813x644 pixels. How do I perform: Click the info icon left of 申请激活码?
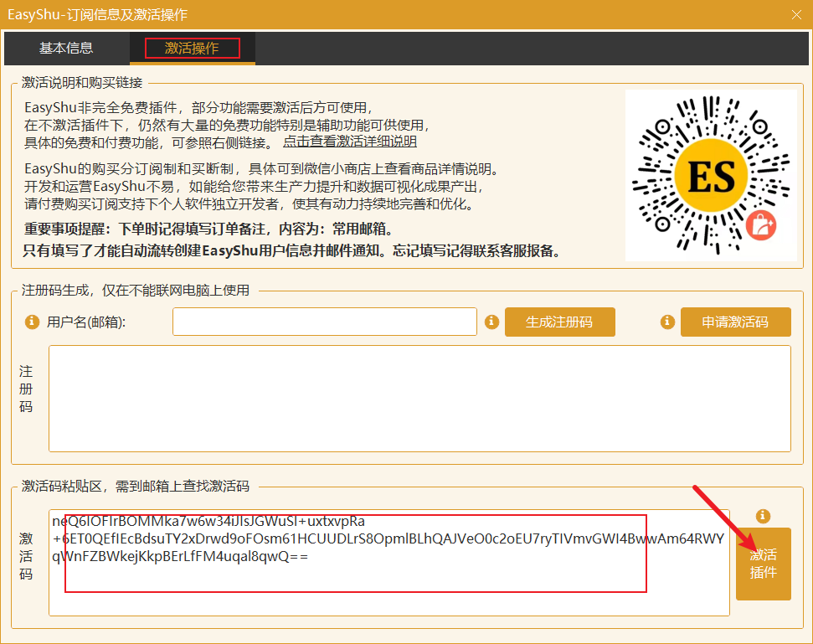point(667,322)
